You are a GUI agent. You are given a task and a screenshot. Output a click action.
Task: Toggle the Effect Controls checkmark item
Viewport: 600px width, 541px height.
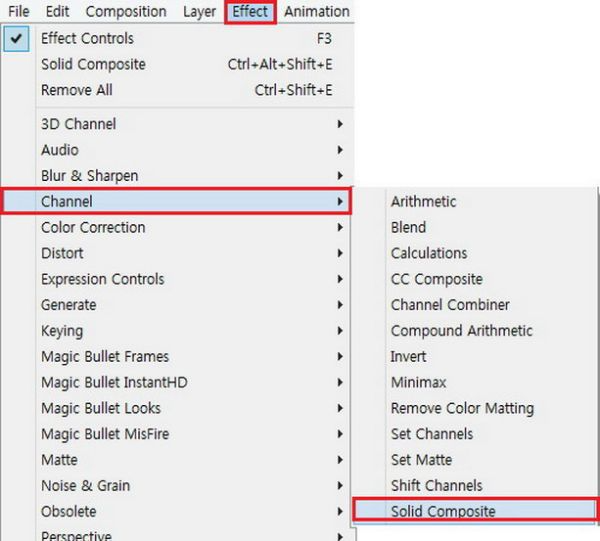pos(87,38)
